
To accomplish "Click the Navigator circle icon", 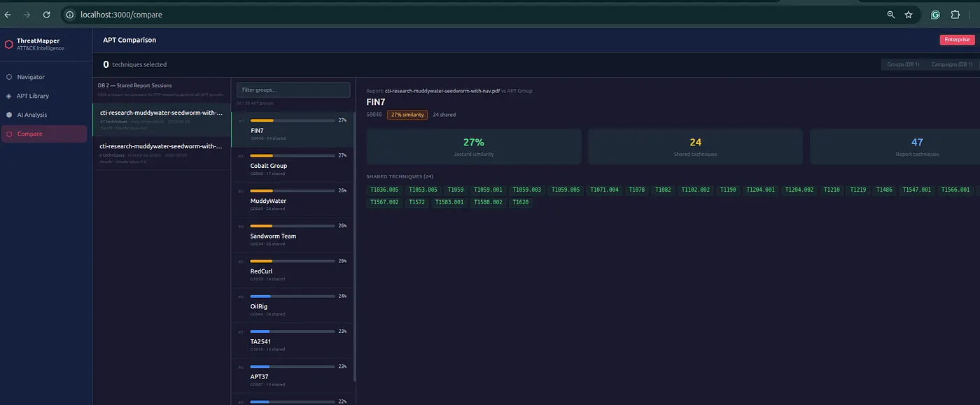I will (x=8, y=77).
